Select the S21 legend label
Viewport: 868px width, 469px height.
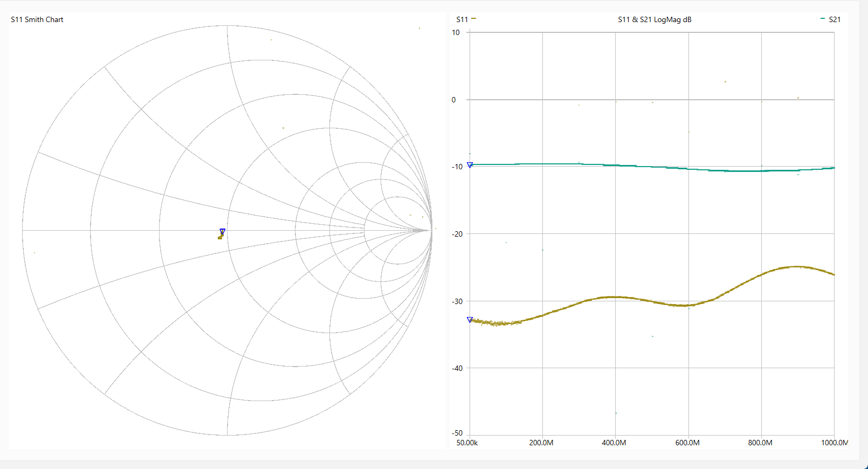pos(834,19)
